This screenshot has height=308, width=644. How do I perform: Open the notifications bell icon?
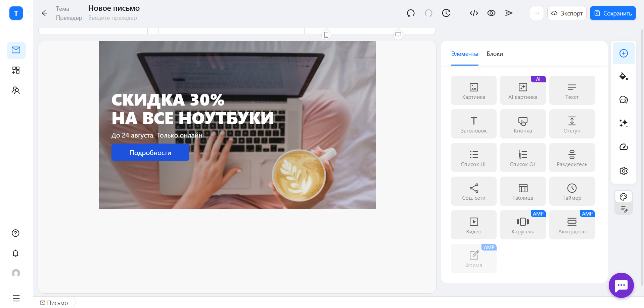click(15, 253)
